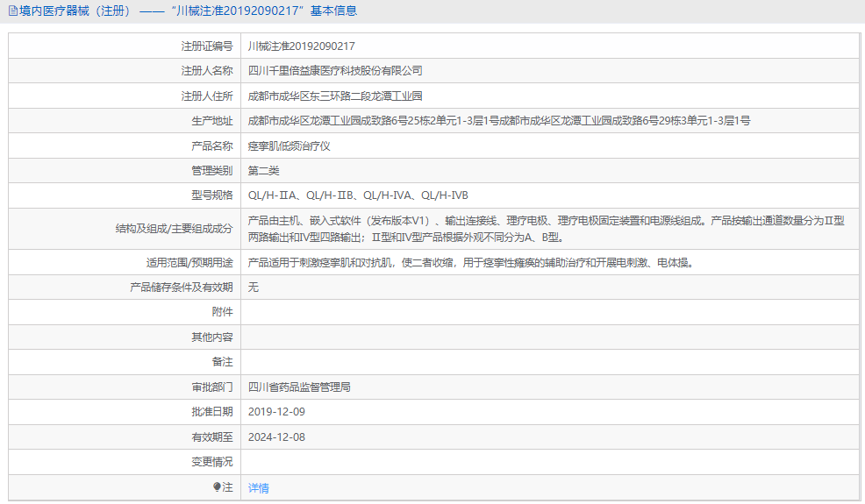The width and height of the screenshot is (865, 504).
Task: Click approval date 2019-12-09
Action: pos(276,412)
